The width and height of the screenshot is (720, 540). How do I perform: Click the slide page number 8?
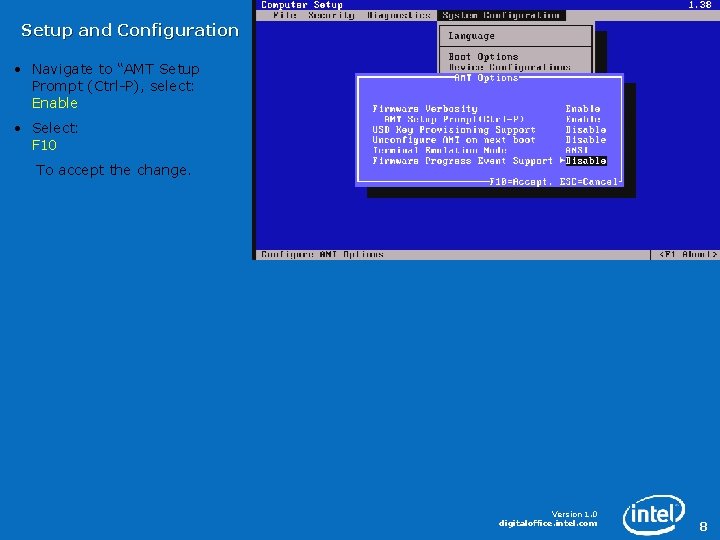tap(703, 526)
